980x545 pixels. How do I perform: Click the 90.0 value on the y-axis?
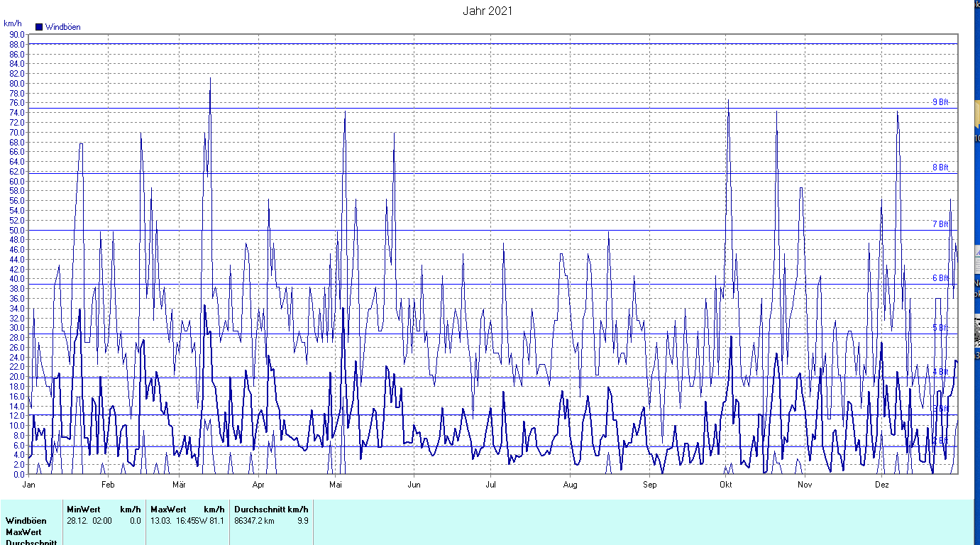(17, 34)
